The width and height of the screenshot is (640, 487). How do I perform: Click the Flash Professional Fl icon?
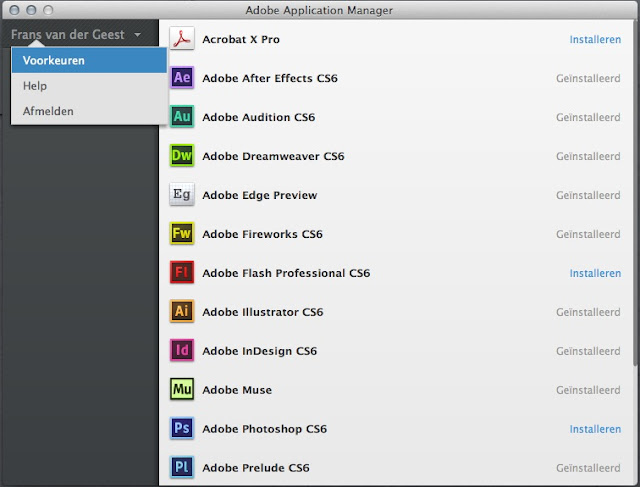coord(182,272)
